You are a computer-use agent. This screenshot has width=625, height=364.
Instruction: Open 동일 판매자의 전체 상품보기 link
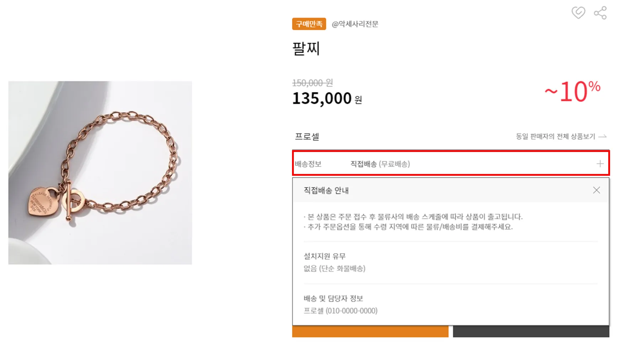[x=555, y=136]
